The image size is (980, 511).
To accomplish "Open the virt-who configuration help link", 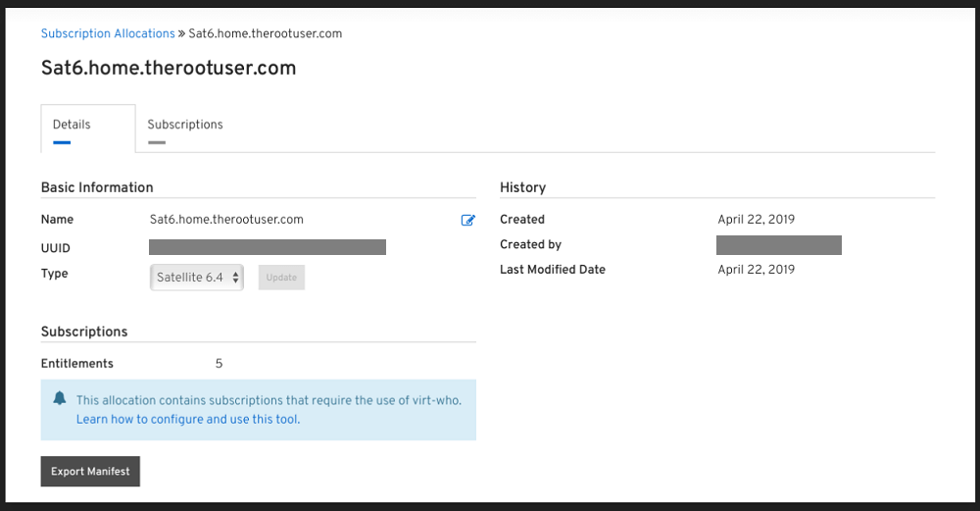I will (x=188, y=419).
